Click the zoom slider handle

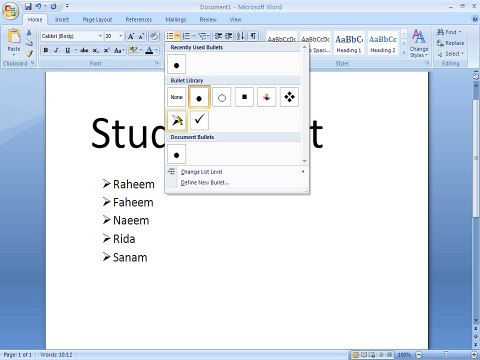coord(446,354)
